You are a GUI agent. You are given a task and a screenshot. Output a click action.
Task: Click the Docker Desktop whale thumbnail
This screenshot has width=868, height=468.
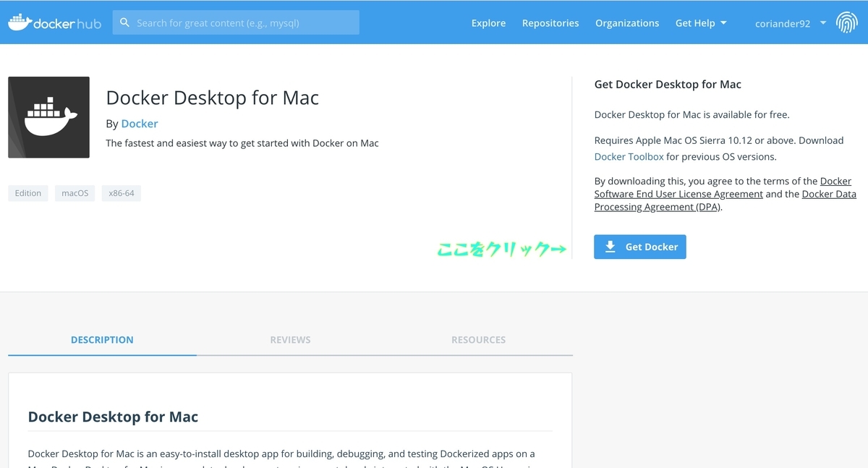[48, 117]
